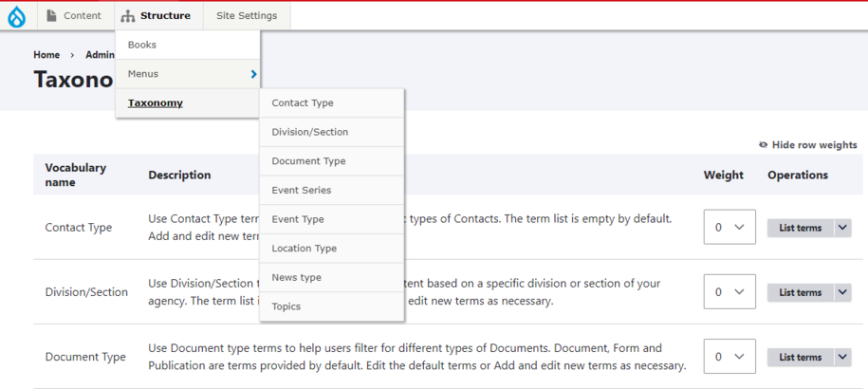The image size is (868, 389).
Task: Choose Event Series in the submenu
Action: 301,190
